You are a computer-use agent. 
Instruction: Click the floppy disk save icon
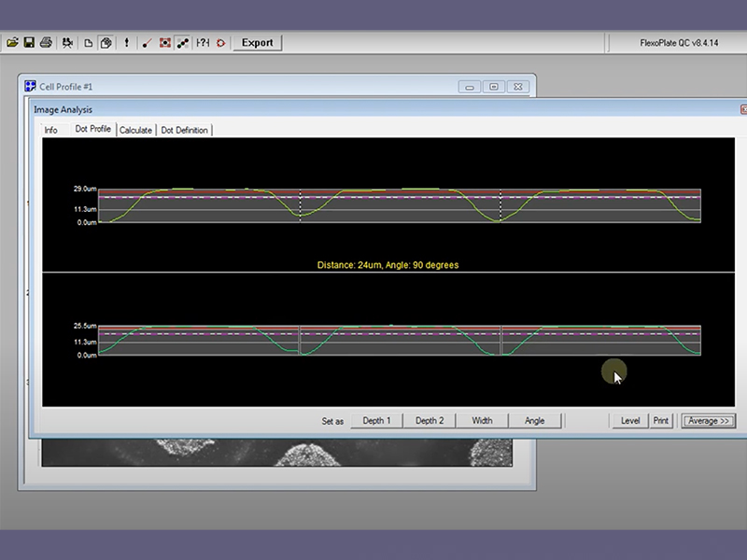tap(29, 43)
